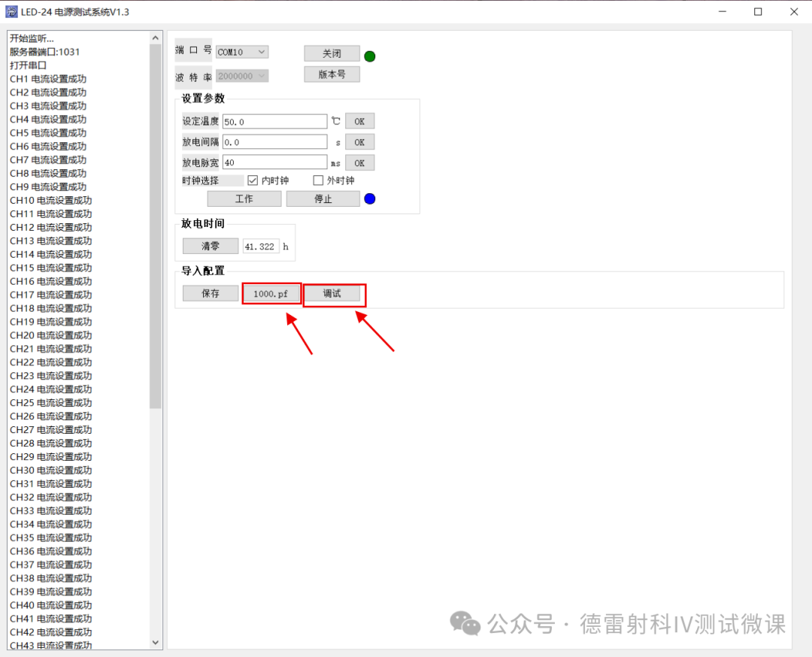Screen dimensions: 812x657
Task: Start operation with the 工作 button
Action: point(244,198)
